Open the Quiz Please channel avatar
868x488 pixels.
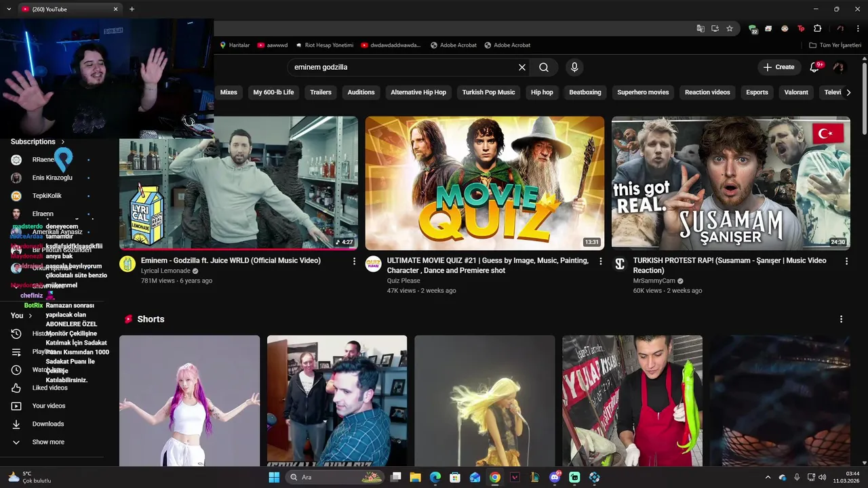point(374,264)
